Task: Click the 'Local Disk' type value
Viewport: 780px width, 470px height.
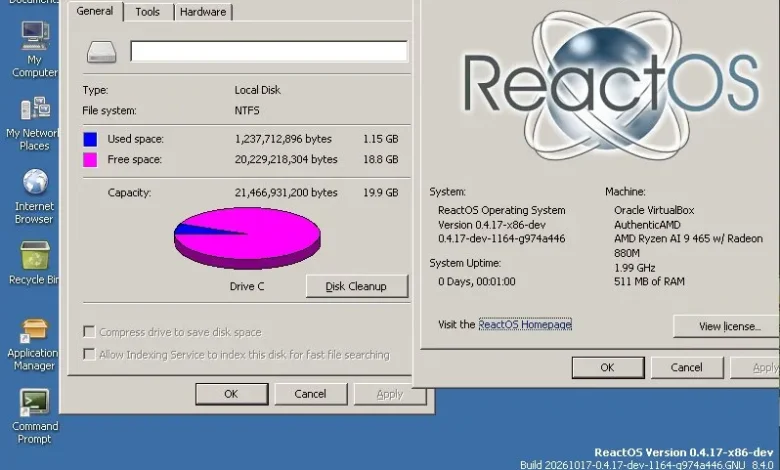Action: pos(258,90)
